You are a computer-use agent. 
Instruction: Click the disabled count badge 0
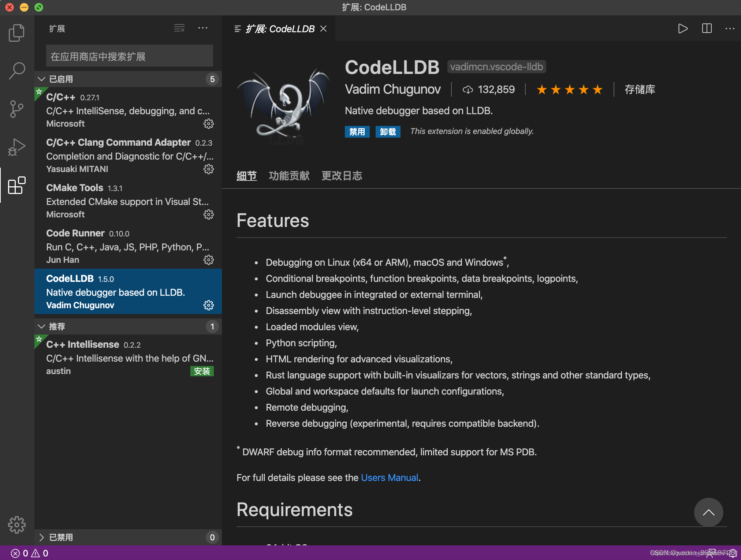click(212, 537)
